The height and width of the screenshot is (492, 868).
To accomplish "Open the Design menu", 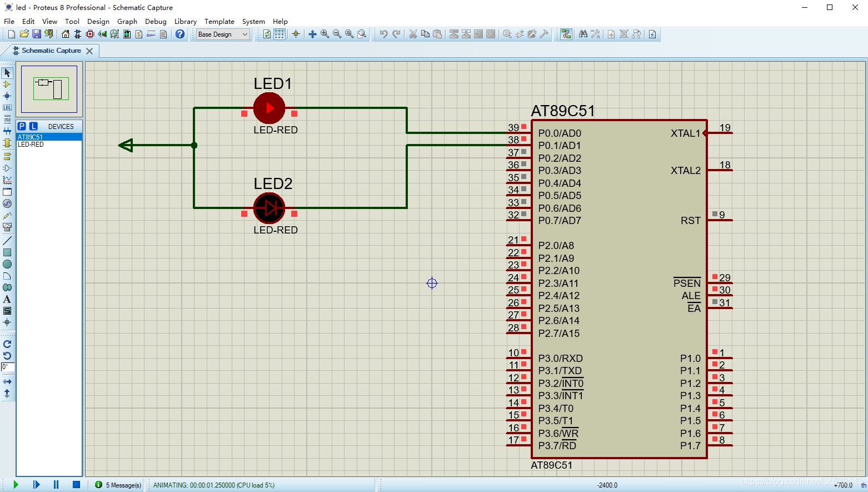I will (98, 21).
